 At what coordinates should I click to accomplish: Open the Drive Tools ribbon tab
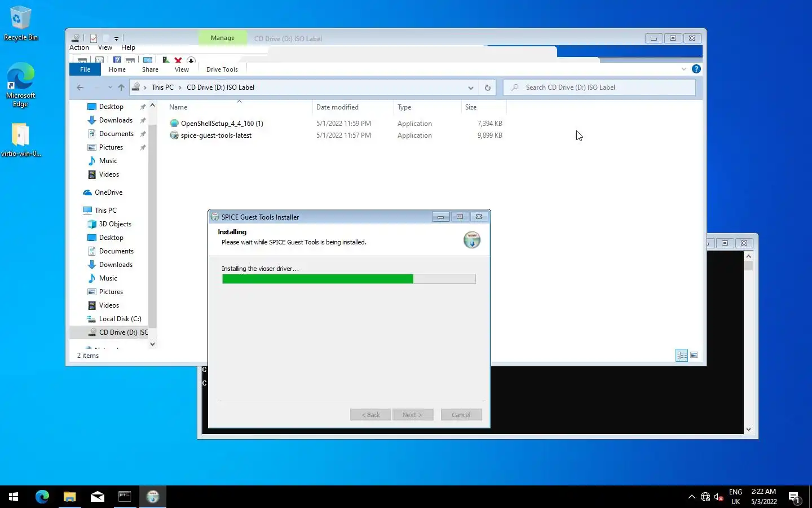tap(222, 69)
